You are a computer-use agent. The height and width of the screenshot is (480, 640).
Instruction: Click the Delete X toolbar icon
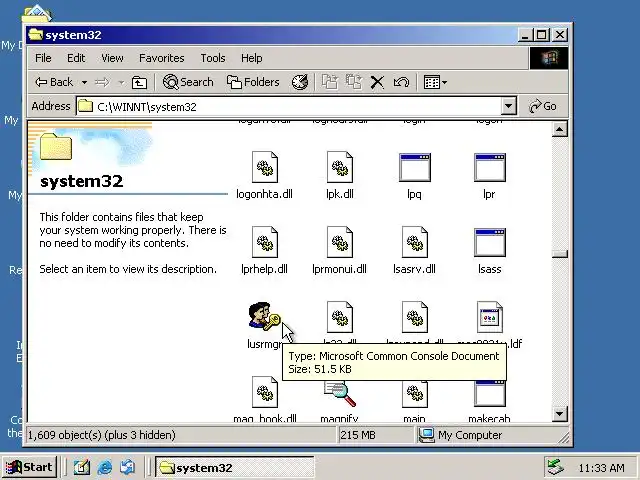(377, 82)
